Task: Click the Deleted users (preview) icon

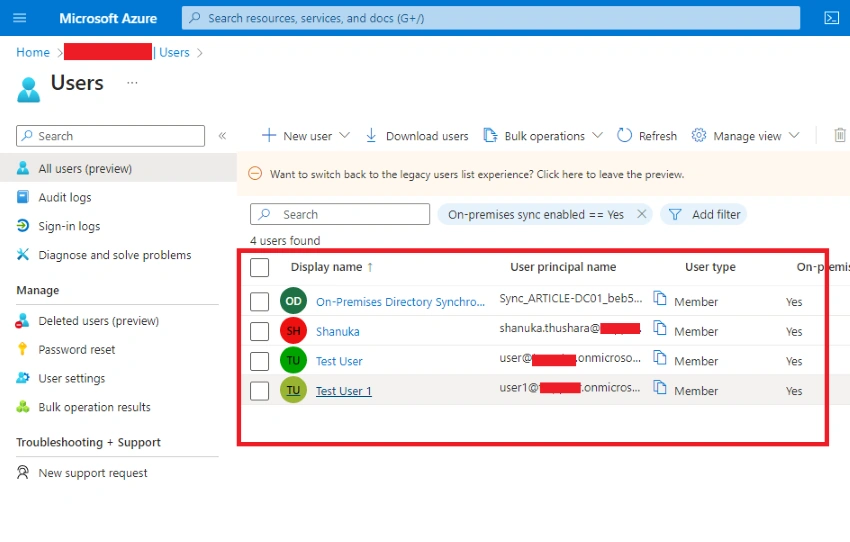Action: (23, 320)
